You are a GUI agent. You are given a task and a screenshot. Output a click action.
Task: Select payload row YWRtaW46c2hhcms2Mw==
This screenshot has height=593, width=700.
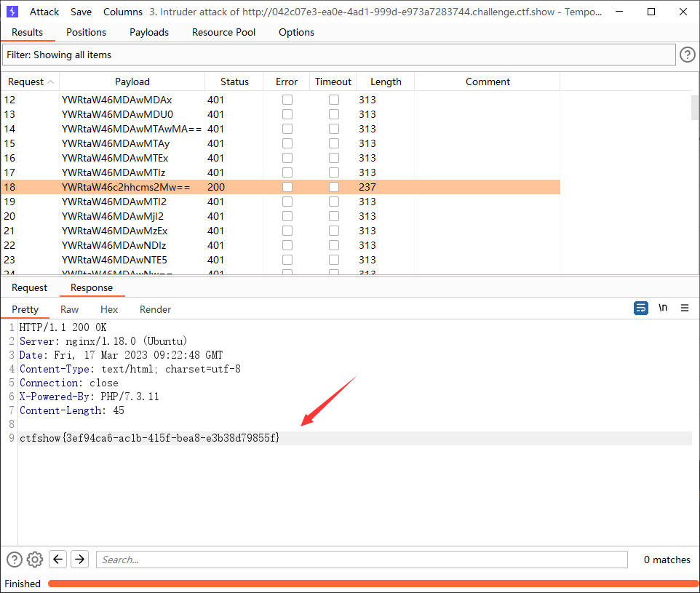pos(280,187)
